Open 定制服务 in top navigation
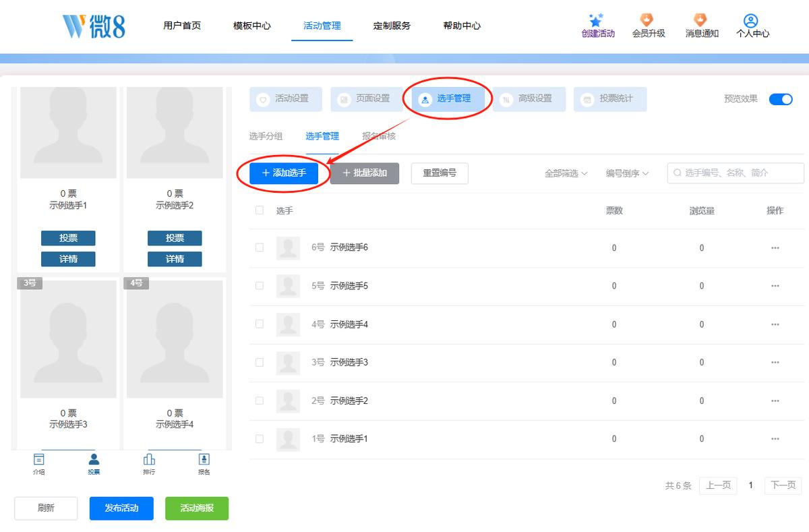This screenshot has width=809, height=532. click(x=392, y=26)
